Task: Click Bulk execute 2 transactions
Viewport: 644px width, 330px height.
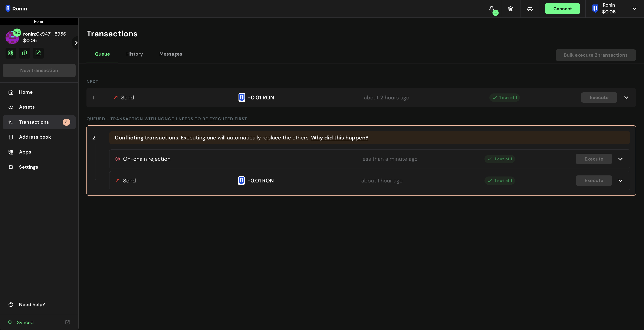Action: tap(595, 55)
